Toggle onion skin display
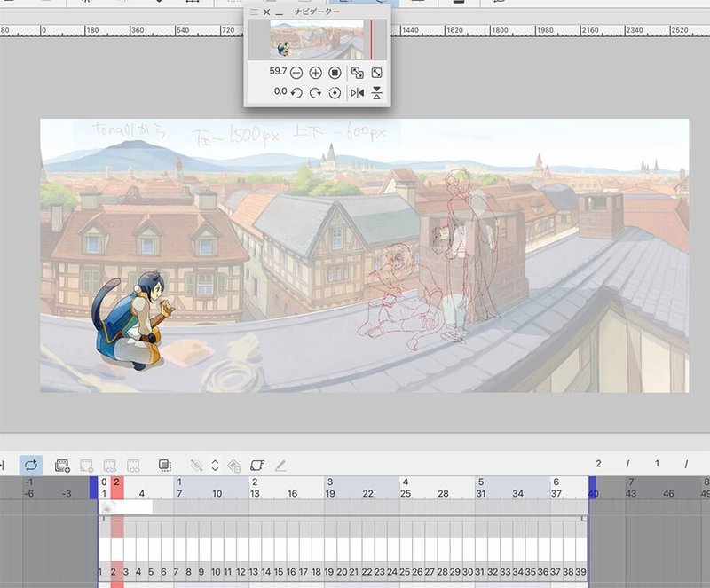Viewport: 710px width, 588px height. [165, 466]
